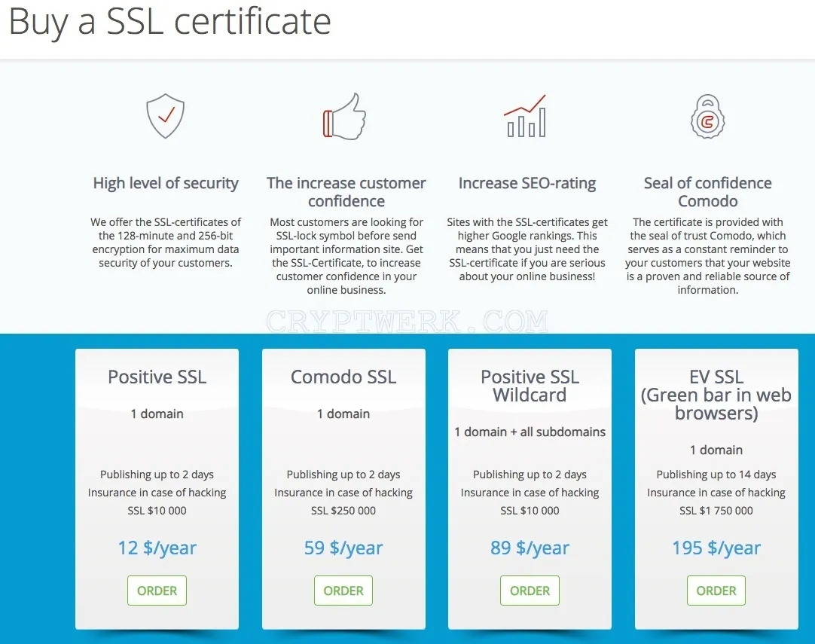The image size is (815, 644).
Task: Click '1 domain + all subdomains' text
Action: [x=530, y=432]
